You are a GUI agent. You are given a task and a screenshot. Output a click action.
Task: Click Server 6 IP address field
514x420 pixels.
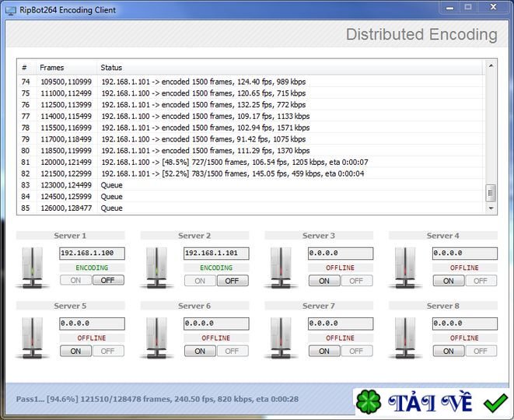(216, 324)
